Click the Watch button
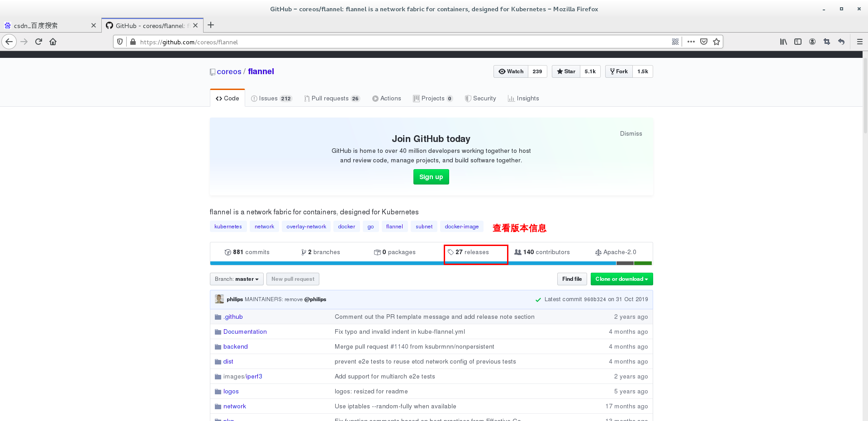 click(511, 71)
